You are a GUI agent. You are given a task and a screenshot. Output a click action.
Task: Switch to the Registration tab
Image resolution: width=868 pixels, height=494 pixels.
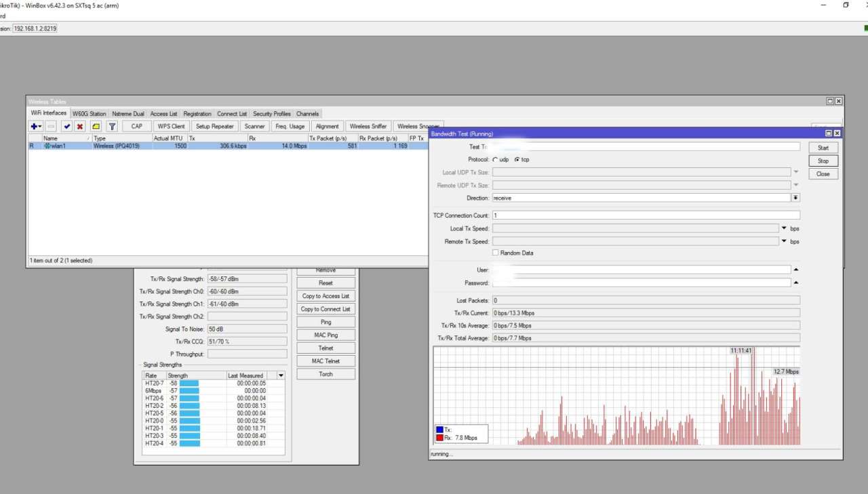(197, 114)
